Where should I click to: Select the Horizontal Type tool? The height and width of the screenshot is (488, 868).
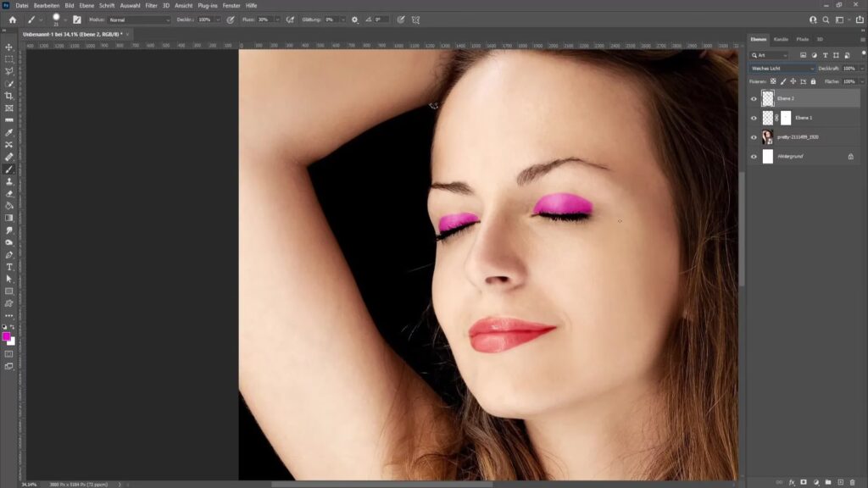pos(9,267)
